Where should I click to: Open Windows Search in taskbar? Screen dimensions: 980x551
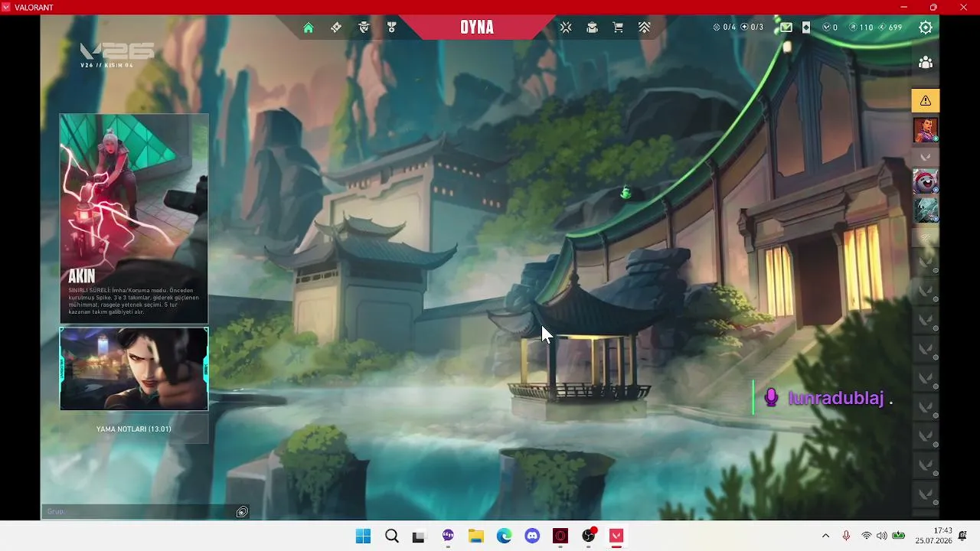(x=392, y=536)
